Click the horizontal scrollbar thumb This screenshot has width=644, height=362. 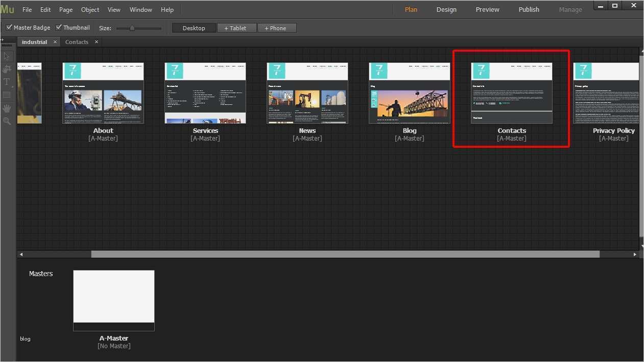[x=345, y=254]
